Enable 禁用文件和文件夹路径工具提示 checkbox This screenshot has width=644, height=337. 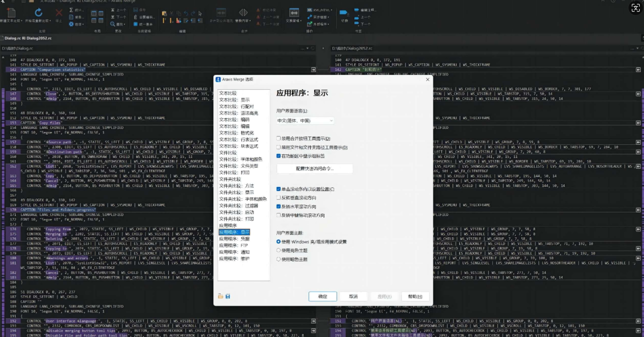[278, 147]
